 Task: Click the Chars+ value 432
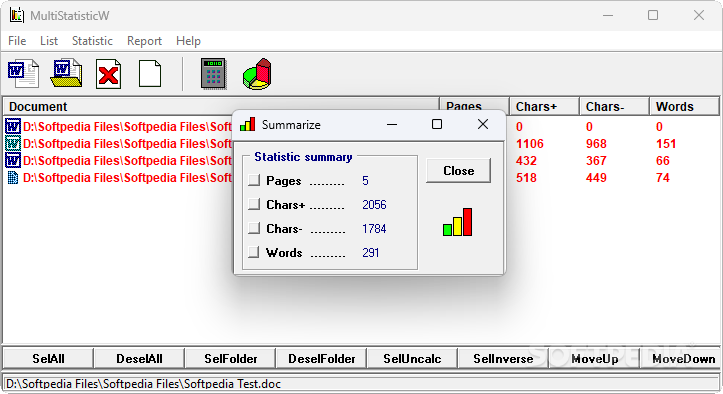pyautogui.click(x=526, y=161)
